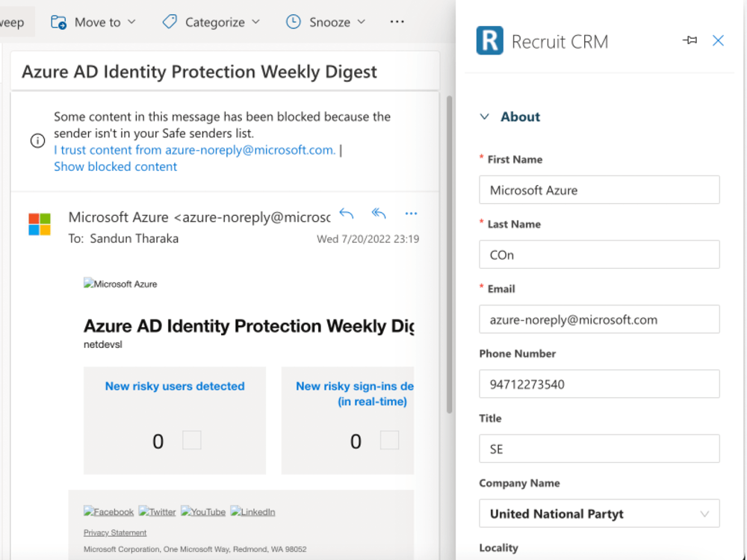Click the Twitter icon in the email footer
Screen dimensions: 747x560
tap(157, 511)
